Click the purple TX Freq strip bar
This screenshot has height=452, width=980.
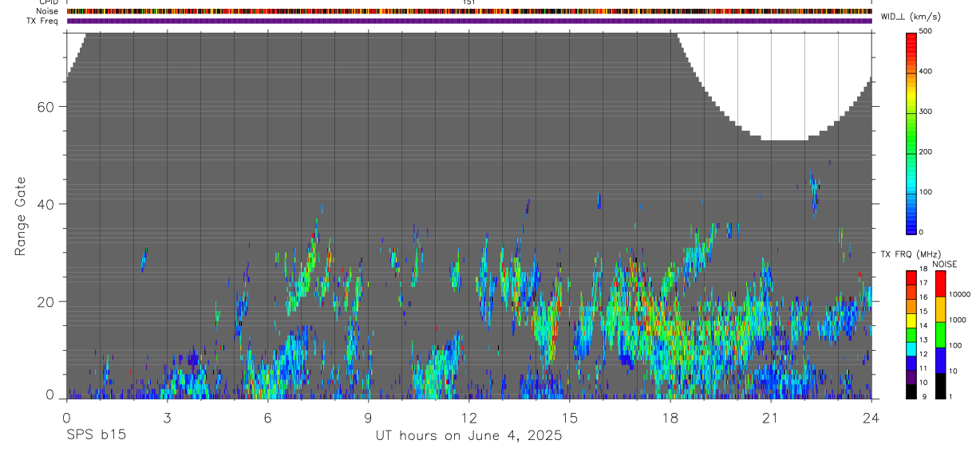tap(469, 21)
